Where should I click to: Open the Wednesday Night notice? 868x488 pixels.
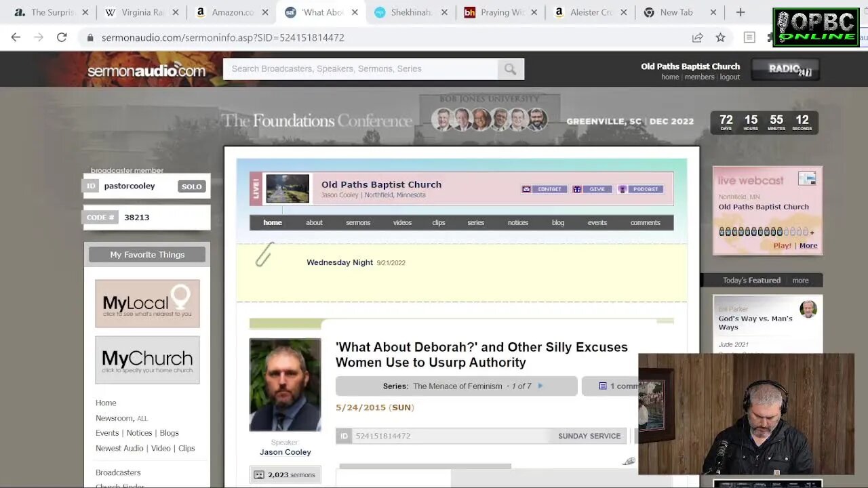pyautogui.click(x=340, y=262)
